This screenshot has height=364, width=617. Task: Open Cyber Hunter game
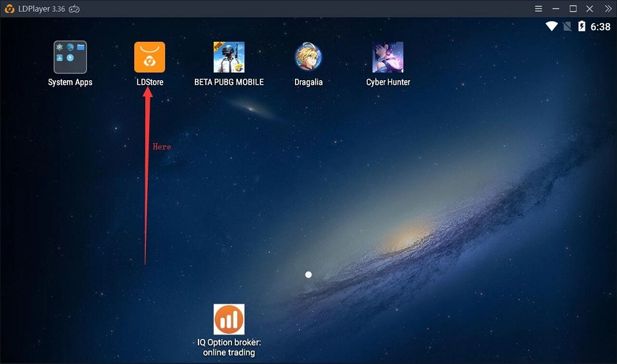388,57
